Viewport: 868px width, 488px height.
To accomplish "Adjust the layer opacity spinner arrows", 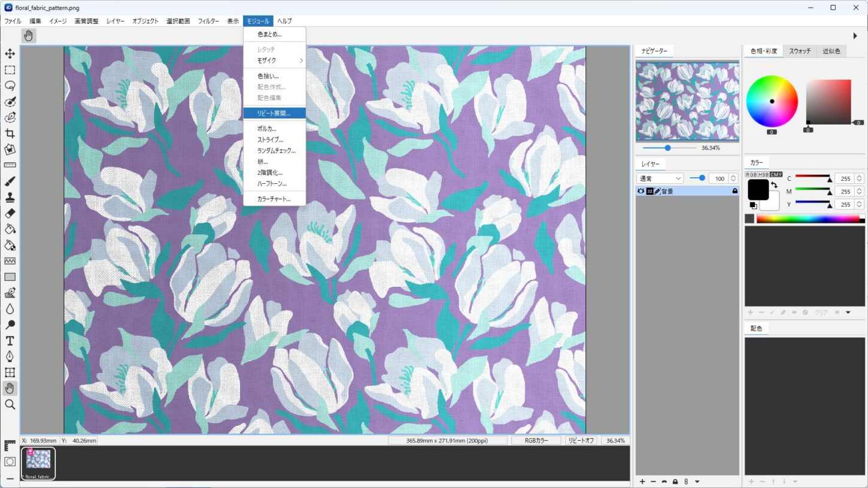I will 734,178.
